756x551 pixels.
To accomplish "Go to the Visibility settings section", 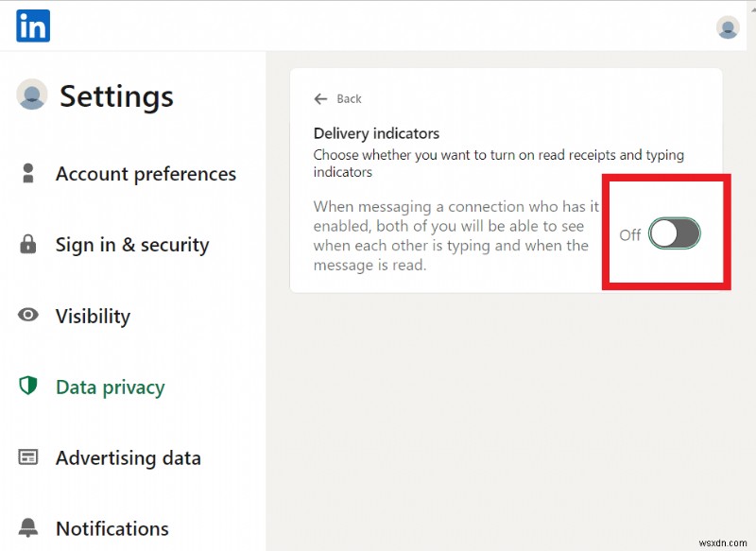I will point(93,317).
